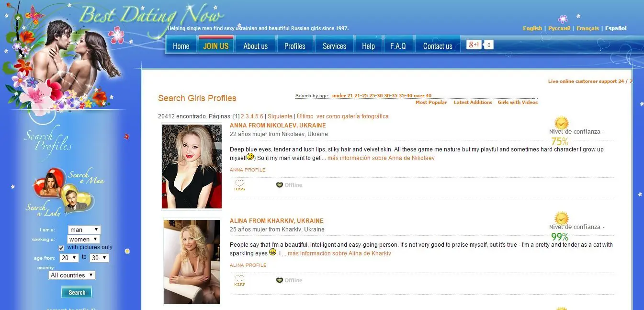The height and width of the screenshot is (310, 644).
Task: Click 'ver como galería fotográfica' link
Action: [x=352, y=116]
